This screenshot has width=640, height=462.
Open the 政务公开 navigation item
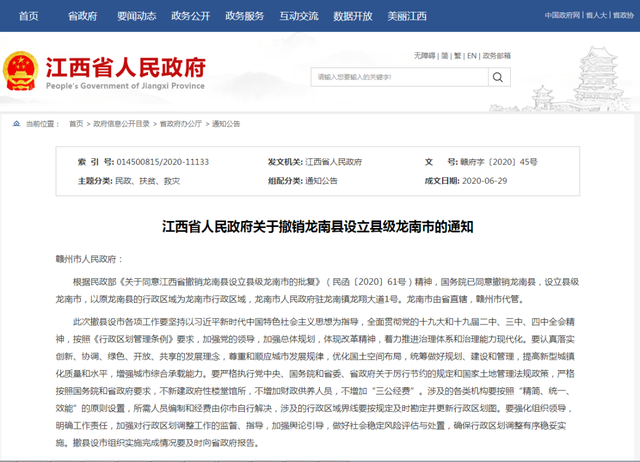tap(191, 16)
